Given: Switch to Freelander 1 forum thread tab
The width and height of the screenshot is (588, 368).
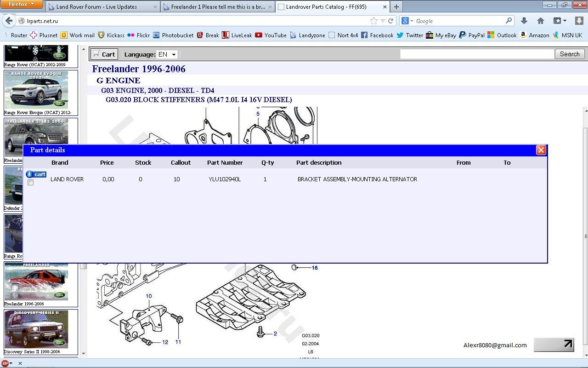Looking at the screenshot, I should click(x=218, y=7).
